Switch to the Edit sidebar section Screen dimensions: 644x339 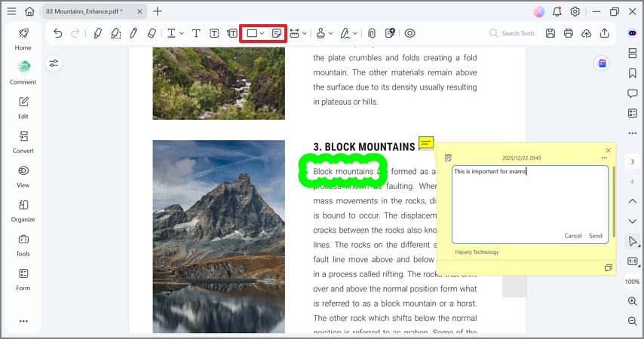pos(23,108)
